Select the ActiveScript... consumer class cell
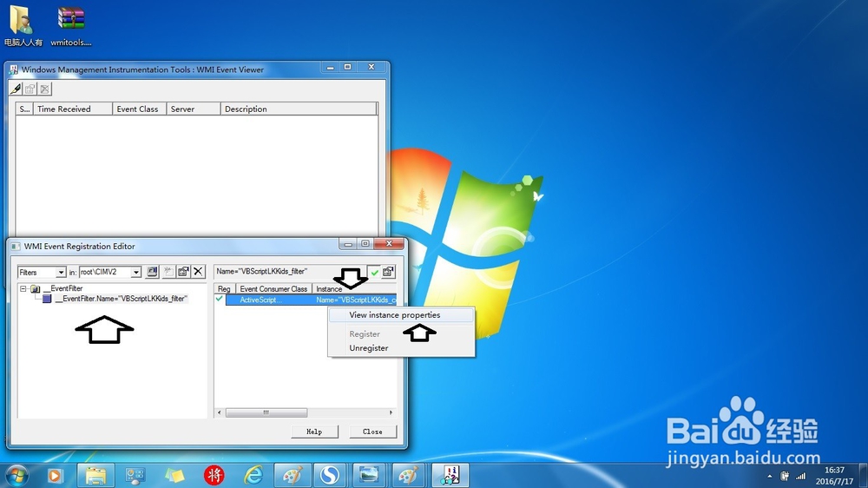Image resolution: width=868 pixels, height=488 pixels. (x=260, y=300)
